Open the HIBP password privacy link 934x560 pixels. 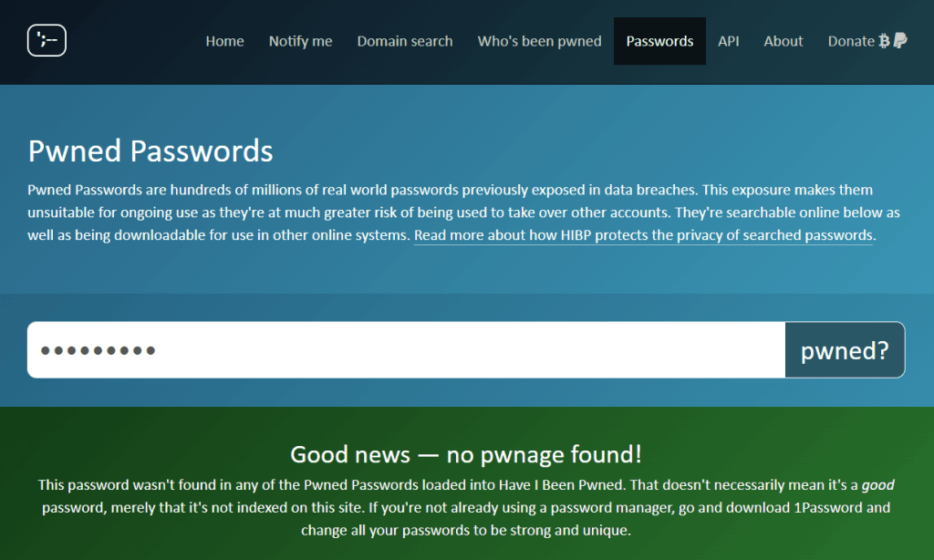643,235
